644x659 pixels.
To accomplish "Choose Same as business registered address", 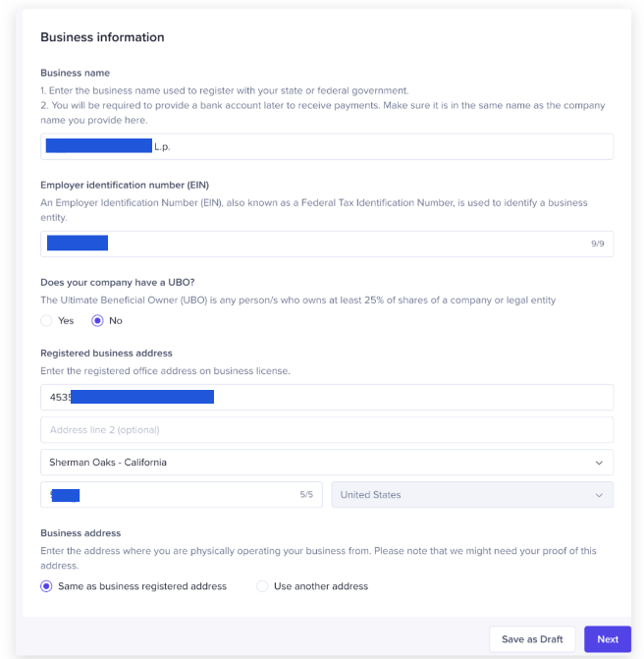I will (x=47, y=586).
